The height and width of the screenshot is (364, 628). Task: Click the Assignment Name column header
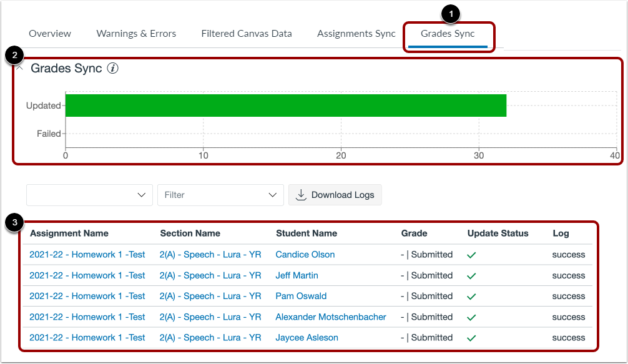point(69,234)
